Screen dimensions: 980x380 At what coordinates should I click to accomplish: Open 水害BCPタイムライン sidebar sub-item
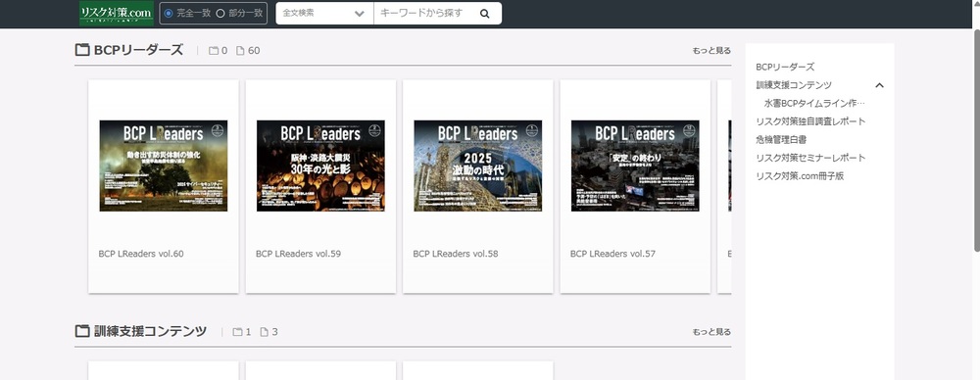pos(814,103)
